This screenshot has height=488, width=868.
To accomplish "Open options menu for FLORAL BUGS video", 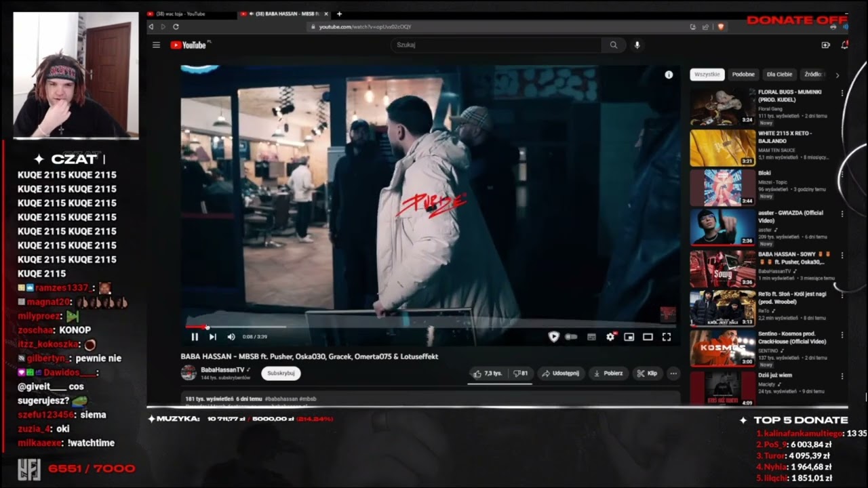I will pos(842,93).
